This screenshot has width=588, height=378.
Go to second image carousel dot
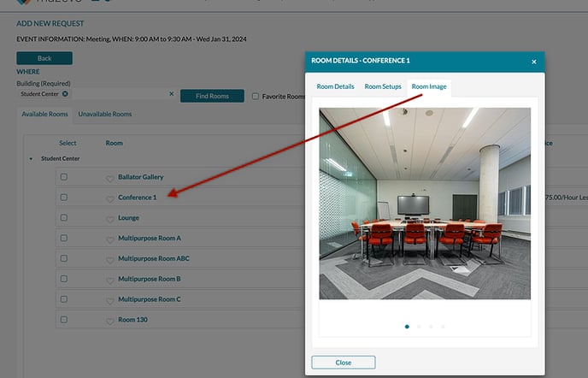[x=419, y=327]
